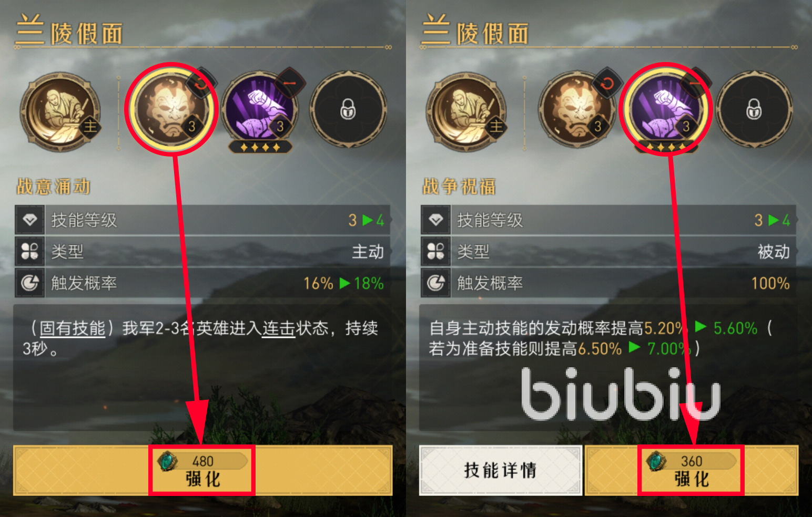
Task: Click the reset arrow badge on left mask skill
Action: pyautogui.click(x=201, y=83)
